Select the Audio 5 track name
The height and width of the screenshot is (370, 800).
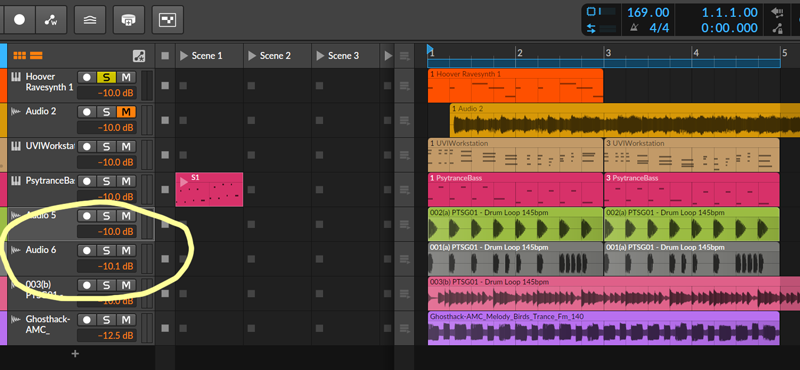coord(41,215)
